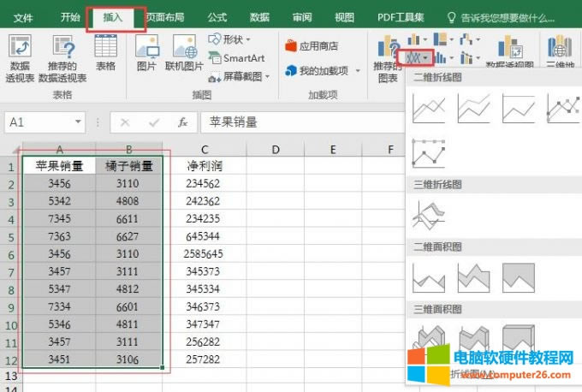Open the 屏幕截图 screenshot dropdown

click(241, 76)
